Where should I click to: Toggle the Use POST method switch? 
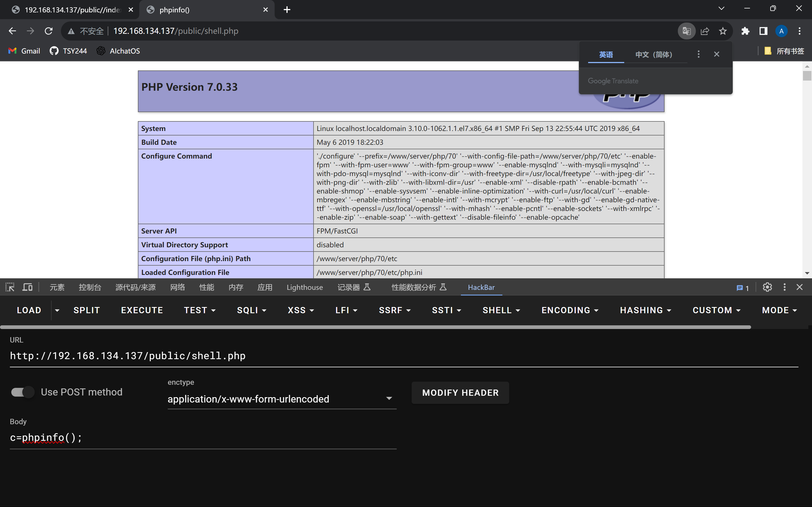tap(23, 392)
